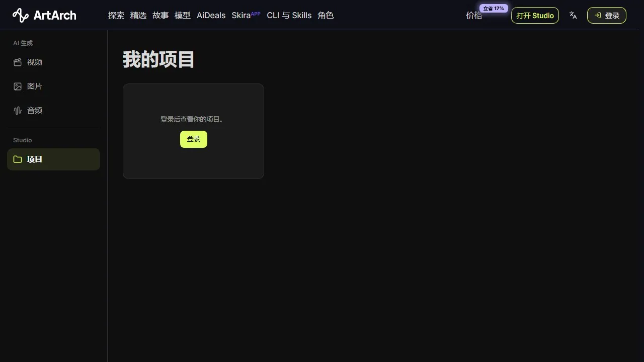This screenshot has width=644, height=362.
Task: Go to the 精选 navigation item
Action: (x=138, y=16)
